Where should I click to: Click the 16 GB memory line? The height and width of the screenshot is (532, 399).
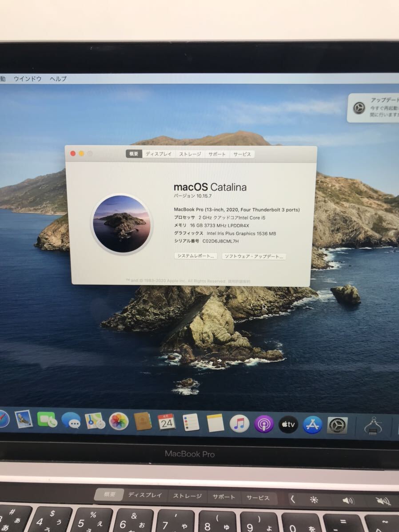pyautogui.click(x=211, y=226)
